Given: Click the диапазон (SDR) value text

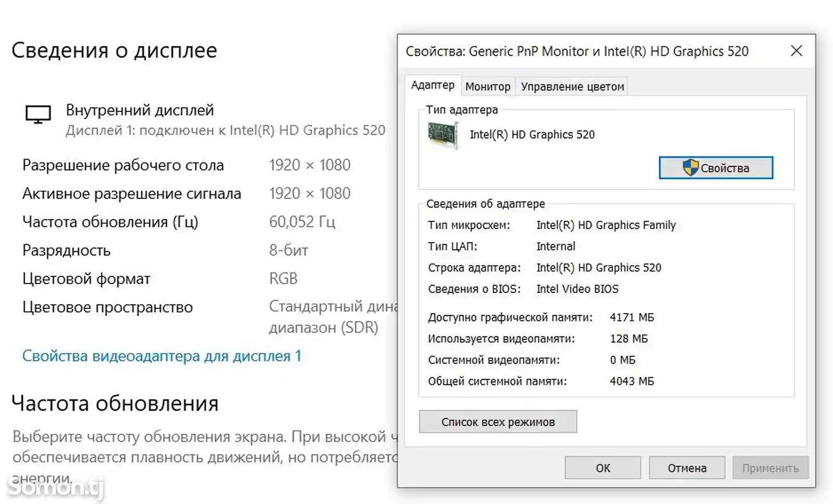Looking at the screenshot, I should (323, 328).
